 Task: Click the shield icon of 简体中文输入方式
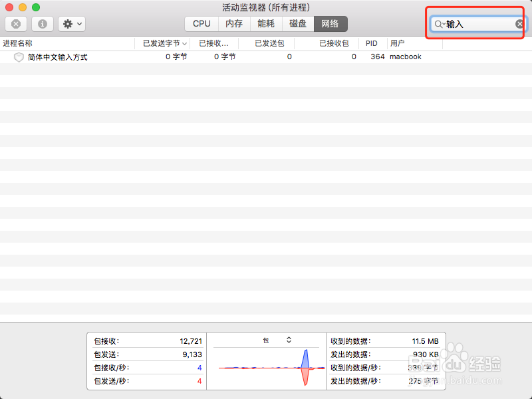(x=19, y=57)
